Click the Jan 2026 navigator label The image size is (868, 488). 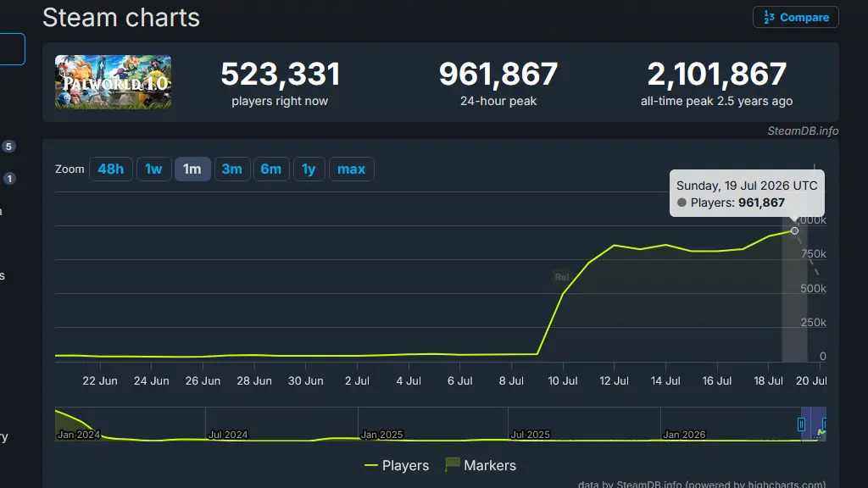pos(684,435)
